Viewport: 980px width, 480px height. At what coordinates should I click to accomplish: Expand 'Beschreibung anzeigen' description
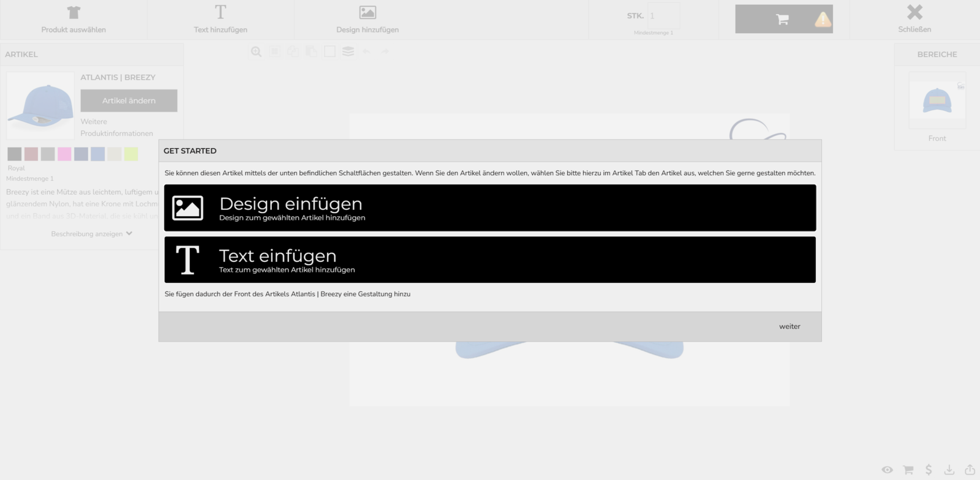pyautogui.click(x=91, y=234)
